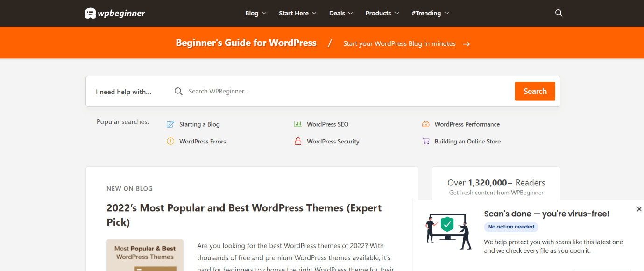
Task: Click the Beginner's Guide for WordPress heading
Action: tap(246, 43)
